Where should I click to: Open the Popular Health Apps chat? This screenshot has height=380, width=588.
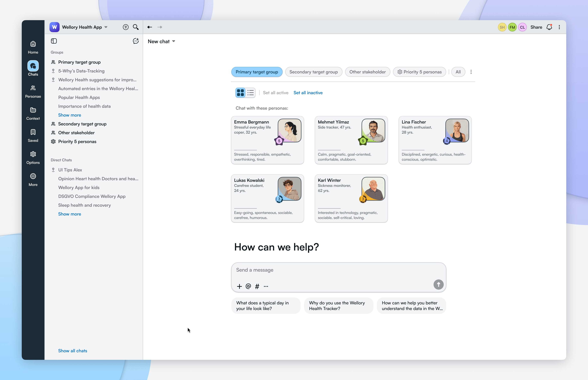(79, 98)
